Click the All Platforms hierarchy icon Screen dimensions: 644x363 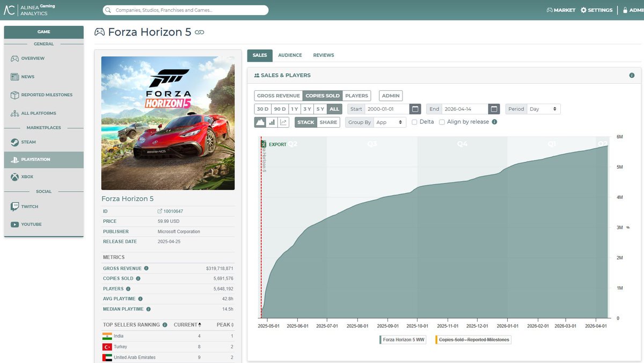[x=14, y=113]
